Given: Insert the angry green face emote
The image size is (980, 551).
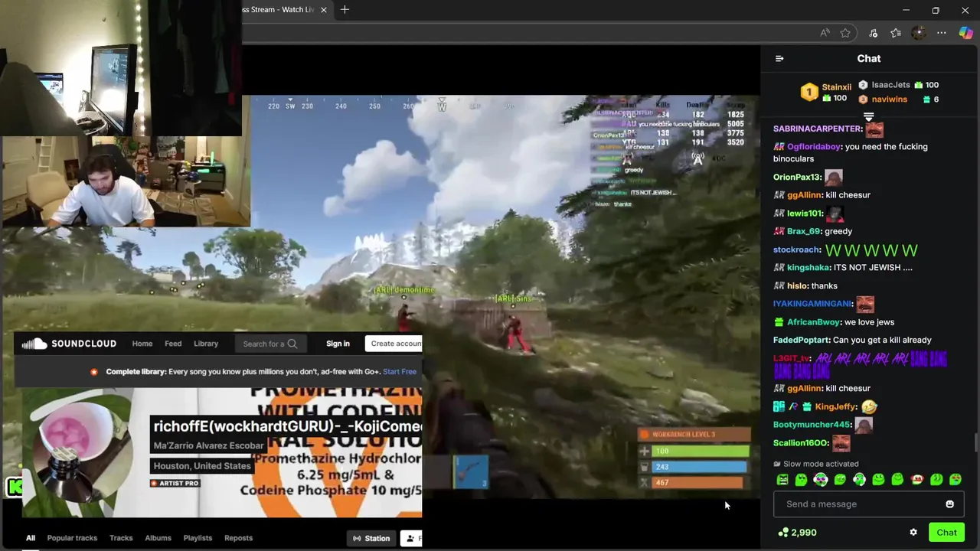Looking at the screenshot, I should [782, 480].
